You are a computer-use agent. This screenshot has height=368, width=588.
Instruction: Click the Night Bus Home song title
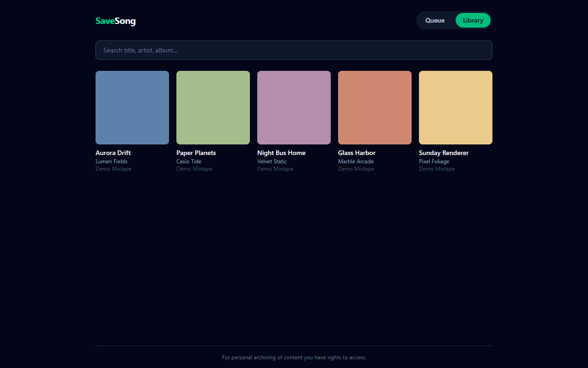[281, 153]
